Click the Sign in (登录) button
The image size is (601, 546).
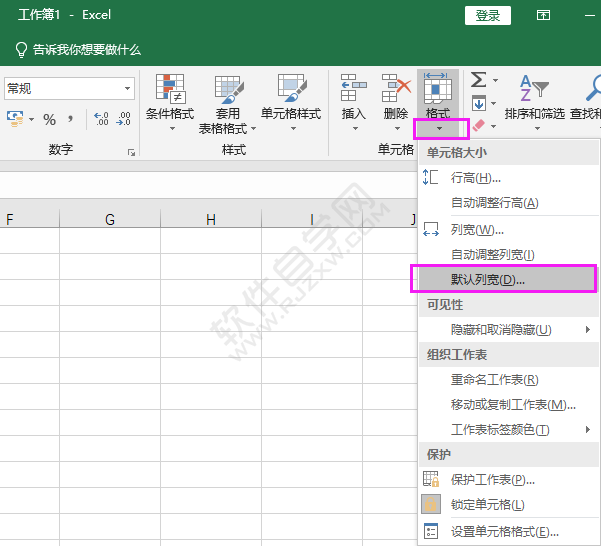488,15
